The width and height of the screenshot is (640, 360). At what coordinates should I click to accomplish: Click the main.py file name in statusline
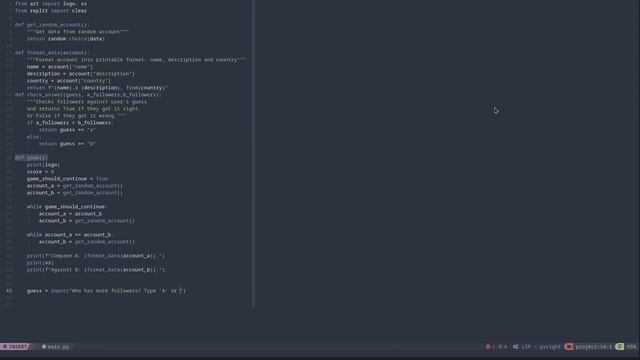tap(58, 347)
